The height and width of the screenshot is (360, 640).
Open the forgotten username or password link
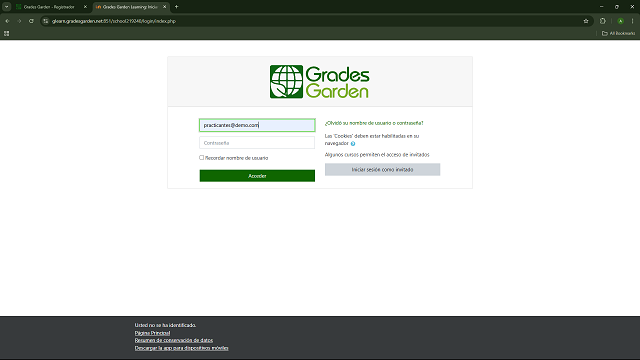(374, 123)
